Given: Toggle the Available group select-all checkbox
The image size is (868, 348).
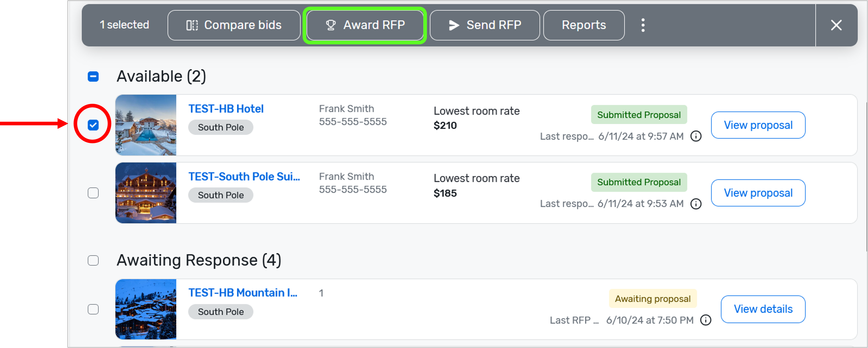Looking at the screenshot, I should 93,76.
